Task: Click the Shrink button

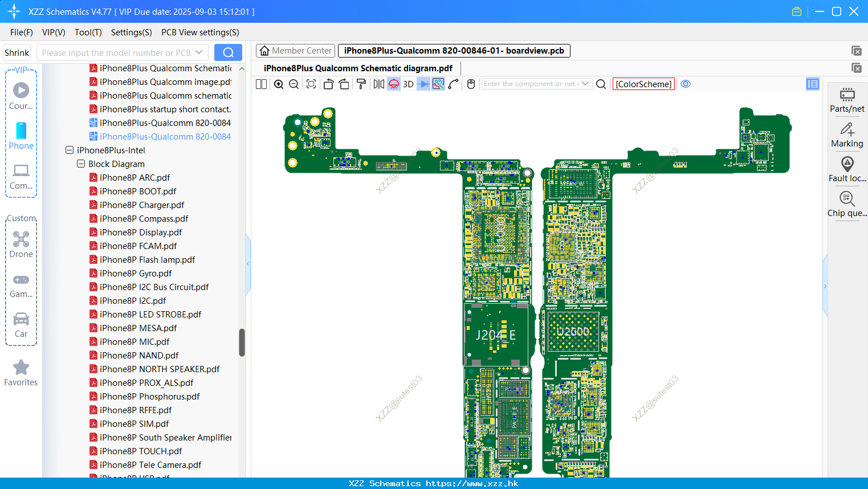Action: [x=17, y=52]
